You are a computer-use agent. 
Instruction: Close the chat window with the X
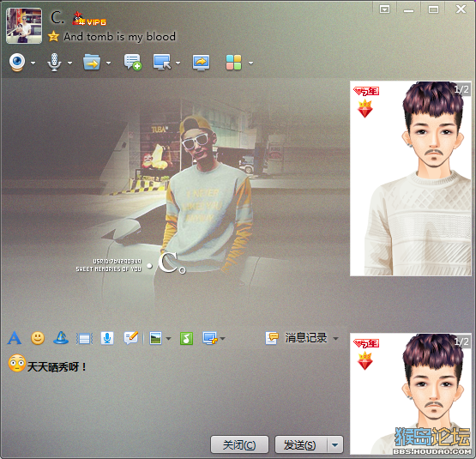[x=461, y=9]
